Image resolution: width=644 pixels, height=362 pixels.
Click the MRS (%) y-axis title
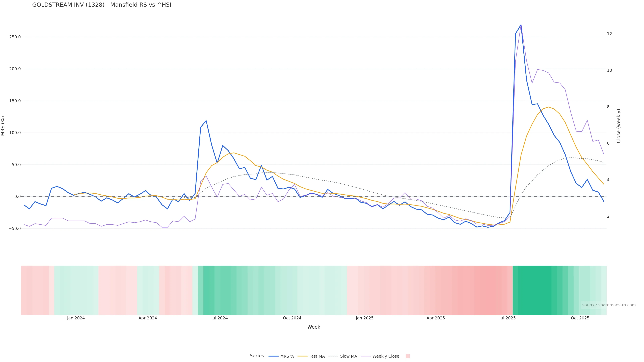(x=3, y=126)
